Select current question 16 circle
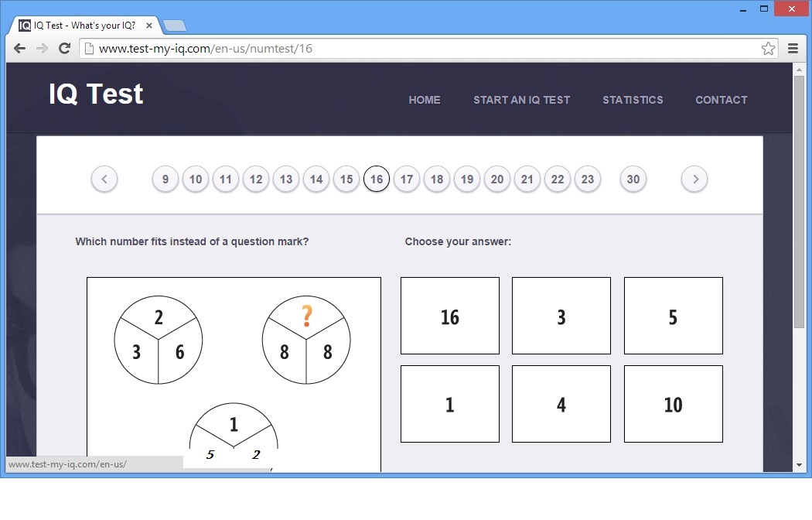 pyautogui.click(x=377, y=180)
